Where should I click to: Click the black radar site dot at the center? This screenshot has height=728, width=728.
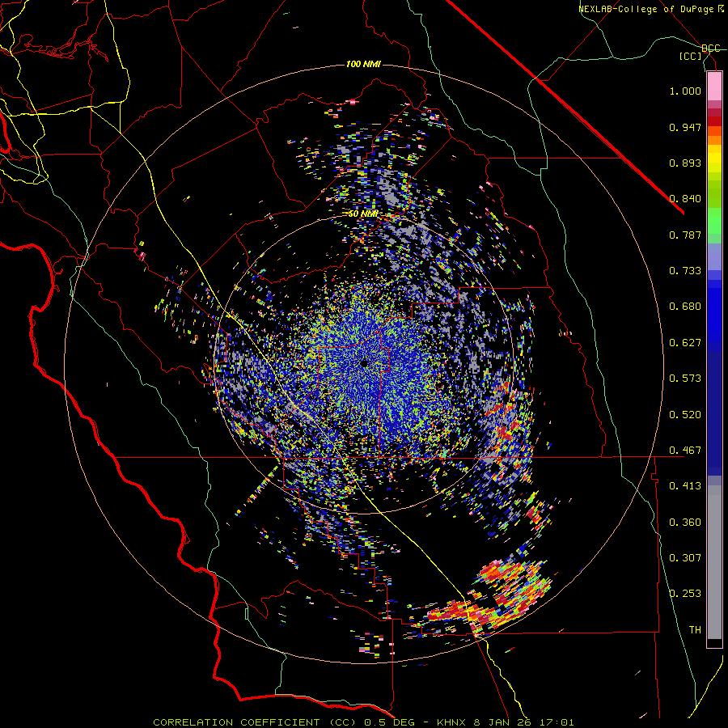(364, 363)
